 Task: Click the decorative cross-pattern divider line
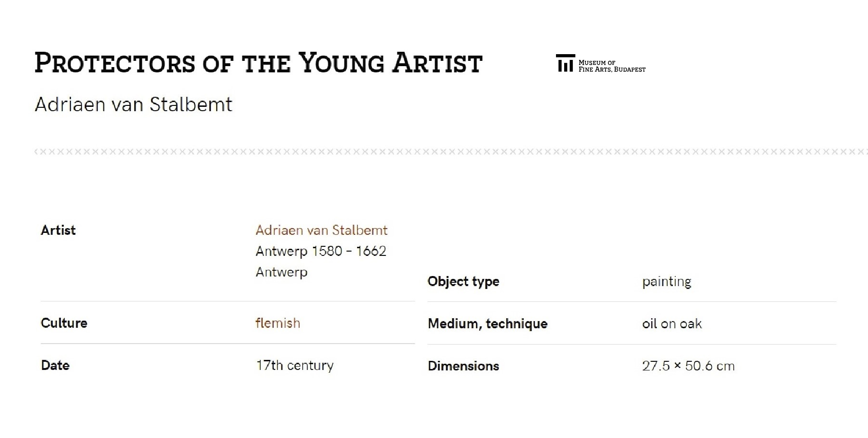(451, 152)
